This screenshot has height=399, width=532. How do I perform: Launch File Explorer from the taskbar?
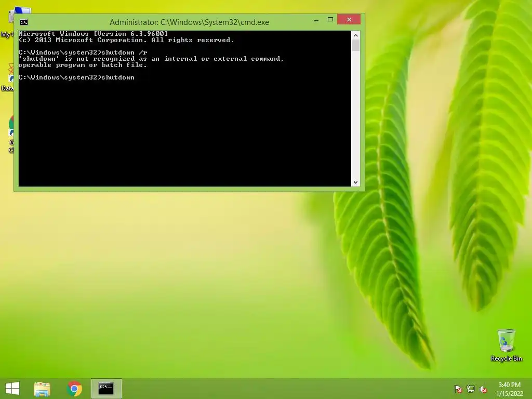42,389
